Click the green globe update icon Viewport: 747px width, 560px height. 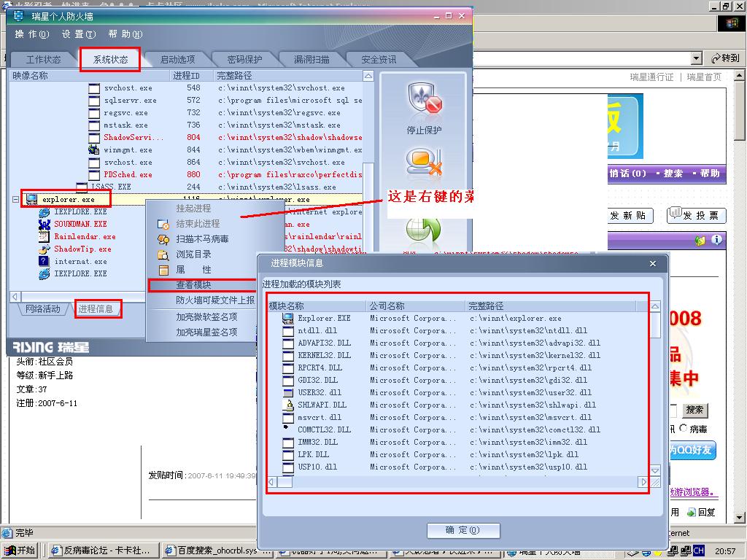(x=424, y=231)
